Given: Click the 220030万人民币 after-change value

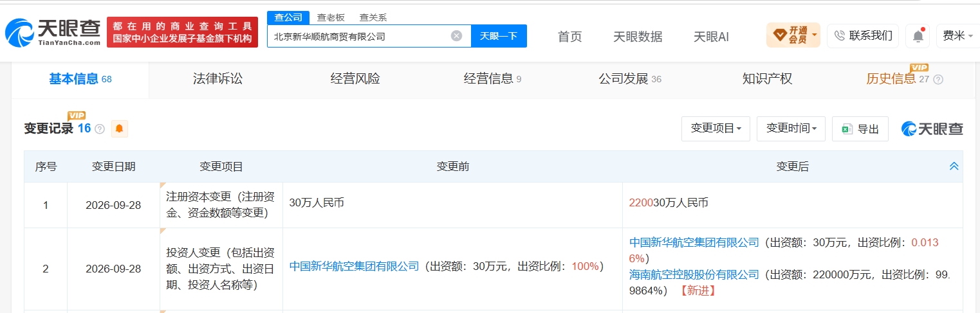Looking at the screenshot, I should point(669,202).
